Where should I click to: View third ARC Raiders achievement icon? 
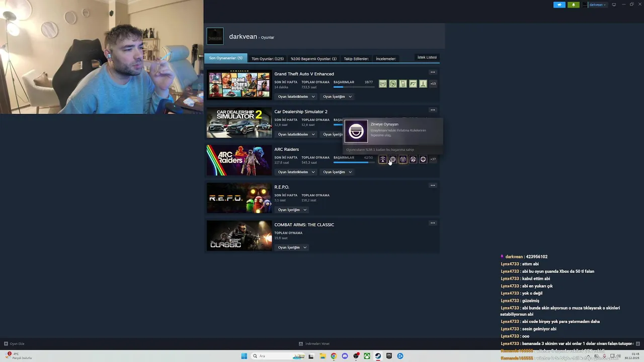403,159
